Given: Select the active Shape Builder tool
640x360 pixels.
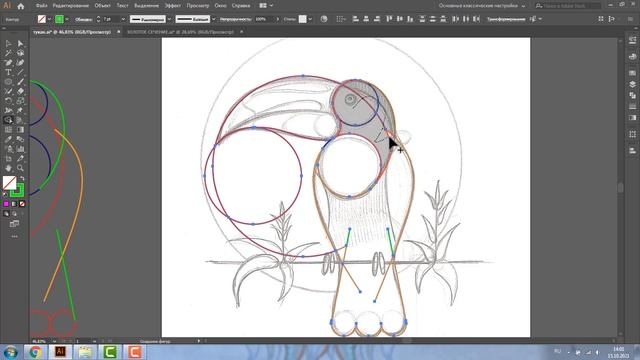Looking at the screenshot, I should [8, 120].
